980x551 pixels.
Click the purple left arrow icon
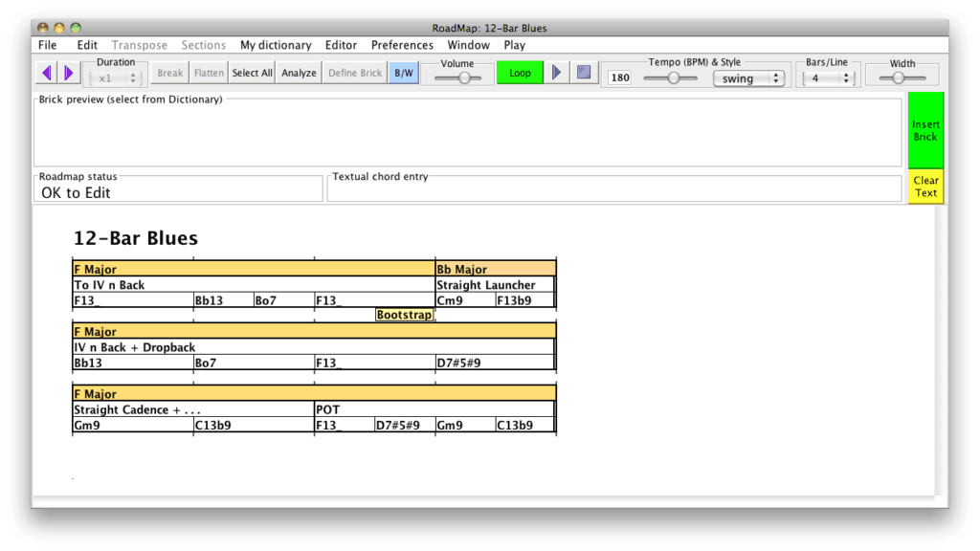click(x=47, y=73)
